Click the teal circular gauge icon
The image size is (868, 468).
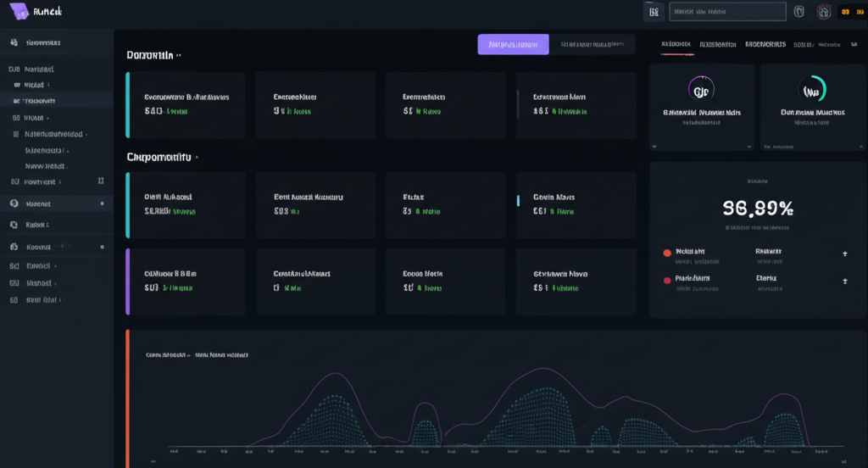(812, 89)
